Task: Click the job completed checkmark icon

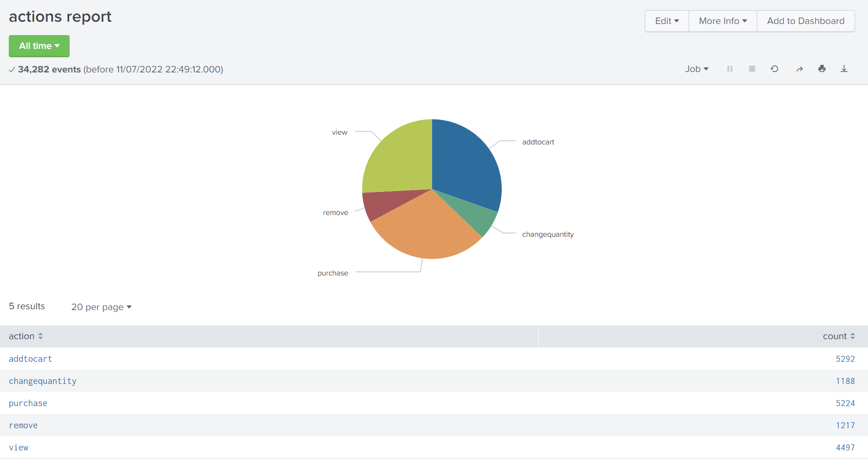Action: click(12, 69)
